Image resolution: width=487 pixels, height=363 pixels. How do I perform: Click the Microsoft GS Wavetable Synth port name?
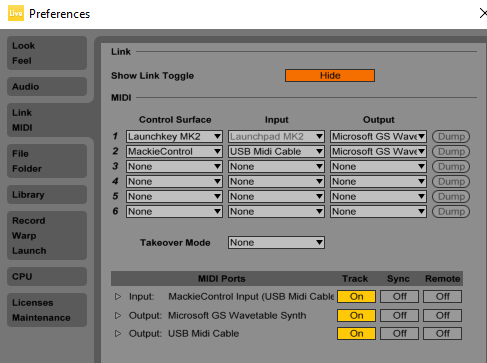237,315
